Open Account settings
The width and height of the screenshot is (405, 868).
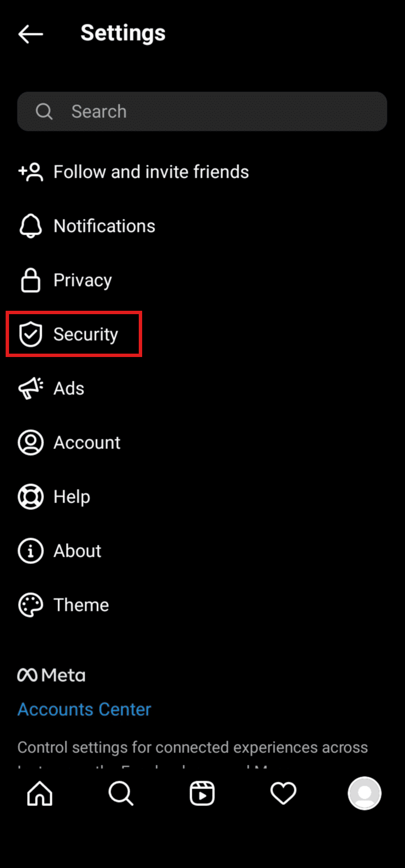click(x=87, y=443)
